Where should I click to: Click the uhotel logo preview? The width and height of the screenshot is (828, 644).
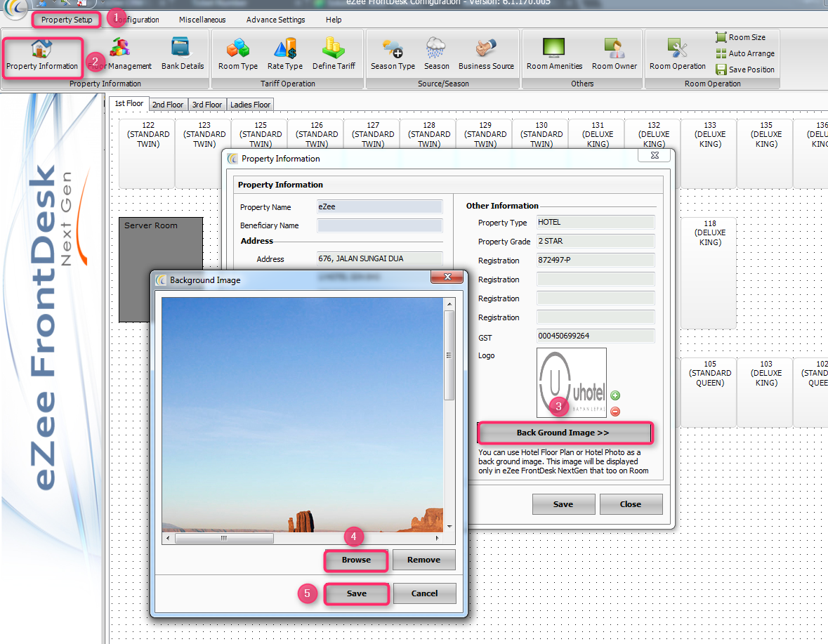[572, 383]
